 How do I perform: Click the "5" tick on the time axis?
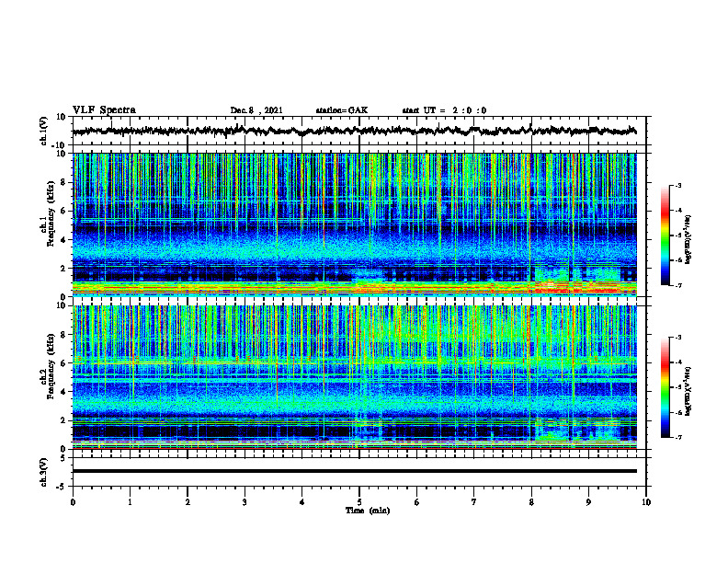[x=359, y=502]
